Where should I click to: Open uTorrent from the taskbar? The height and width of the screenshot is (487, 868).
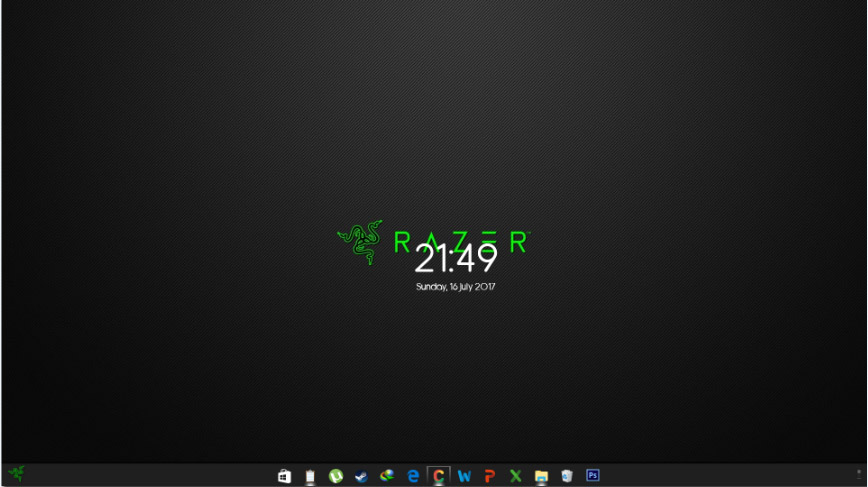tap(335, 476)
